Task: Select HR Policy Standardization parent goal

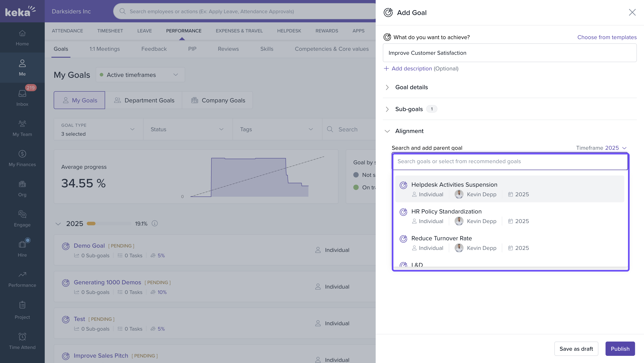Action: coord(446,211)
